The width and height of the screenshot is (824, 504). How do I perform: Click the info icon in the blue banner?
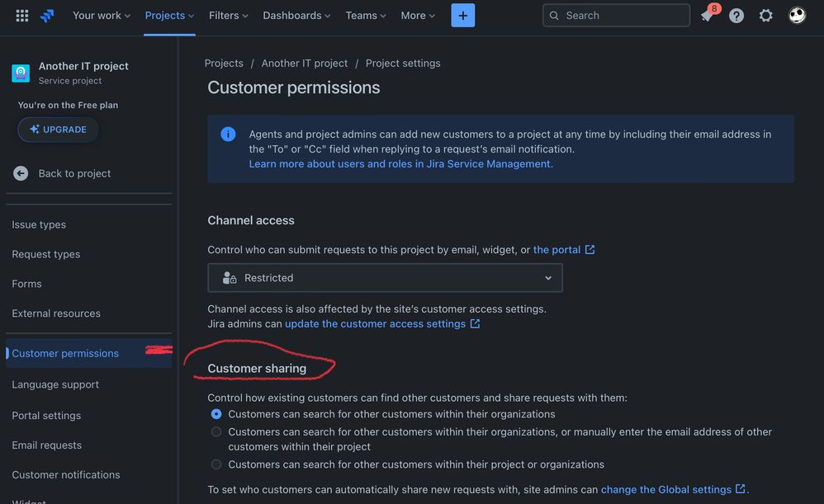pyautogui.click(x=228, y=134)
